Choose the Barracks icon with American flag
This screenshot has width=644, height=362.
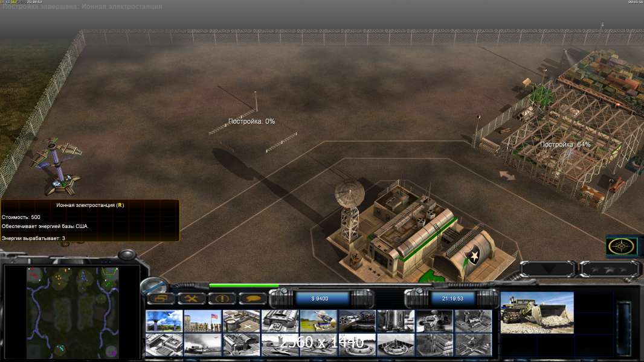pyautogui.click(x=203, y=320)
